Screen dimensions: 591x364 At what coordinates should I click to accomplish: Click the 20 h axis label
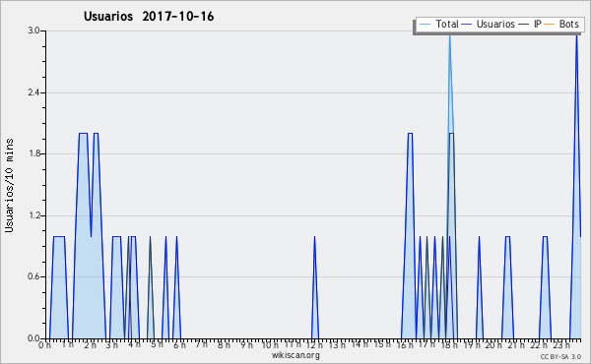[493, 344]
